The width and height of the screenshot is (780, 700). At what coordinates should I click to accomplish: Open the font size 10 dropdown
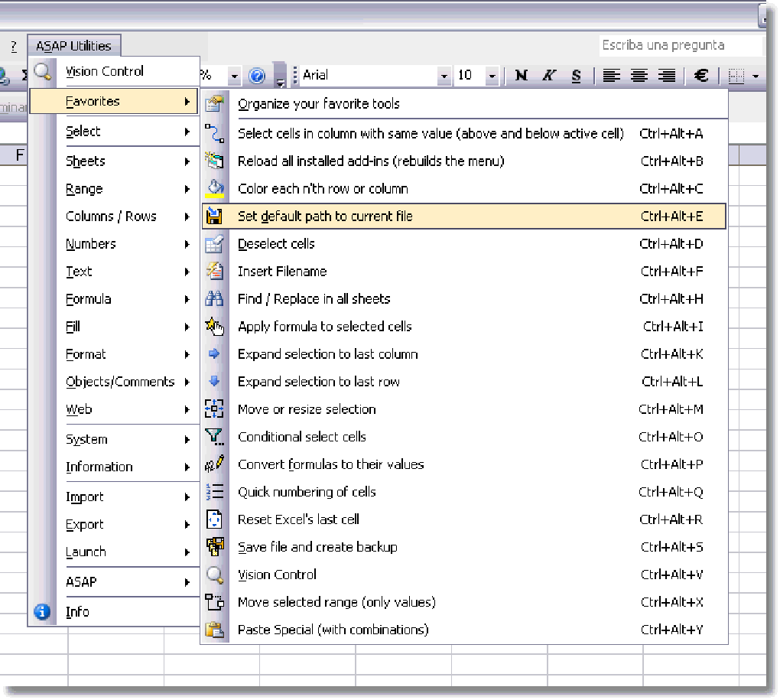pos(492,76)
